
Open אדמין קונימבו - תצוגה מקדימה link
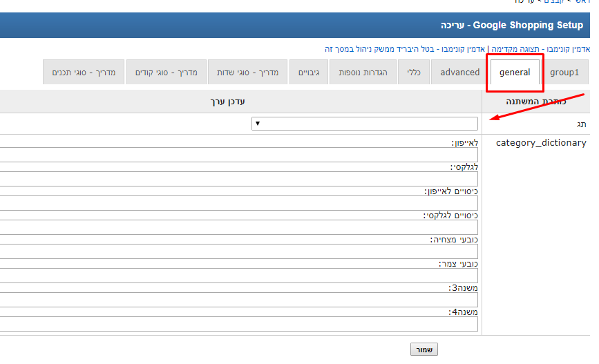540,49
